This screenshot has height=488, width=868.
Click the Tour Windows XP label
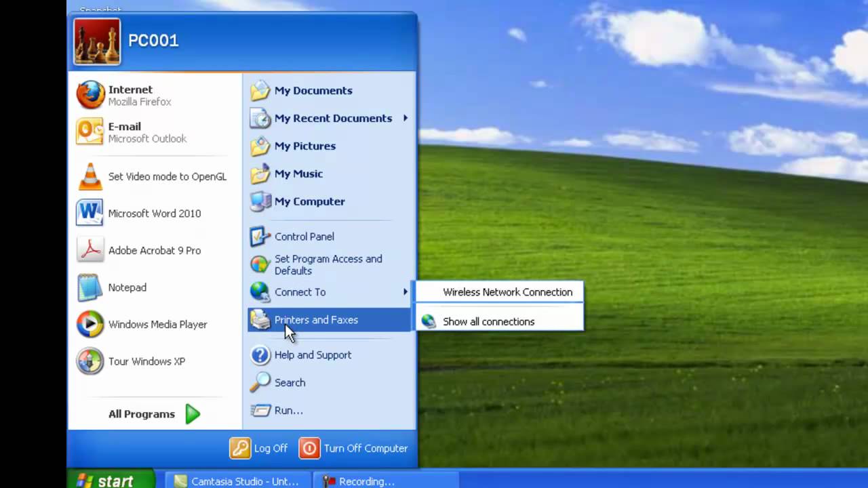[x=146, y=361]
